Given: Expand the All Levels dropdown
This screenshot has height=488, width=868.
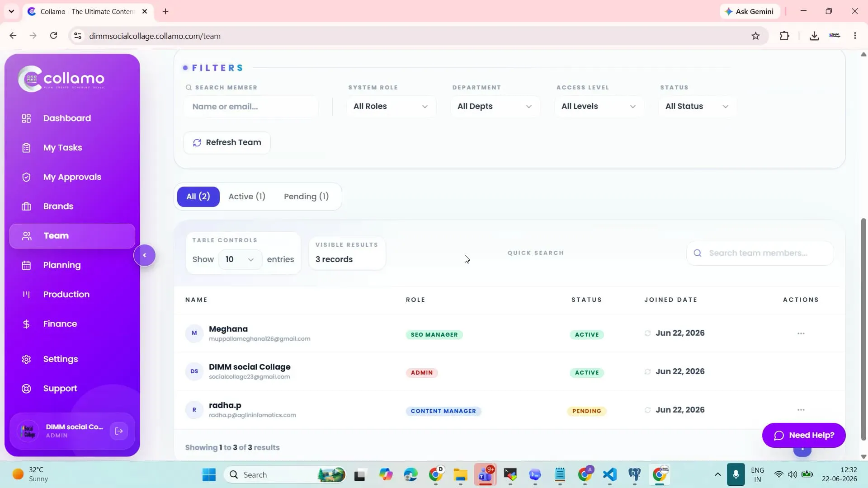Looking at the screenshot, I should (599, 106).
